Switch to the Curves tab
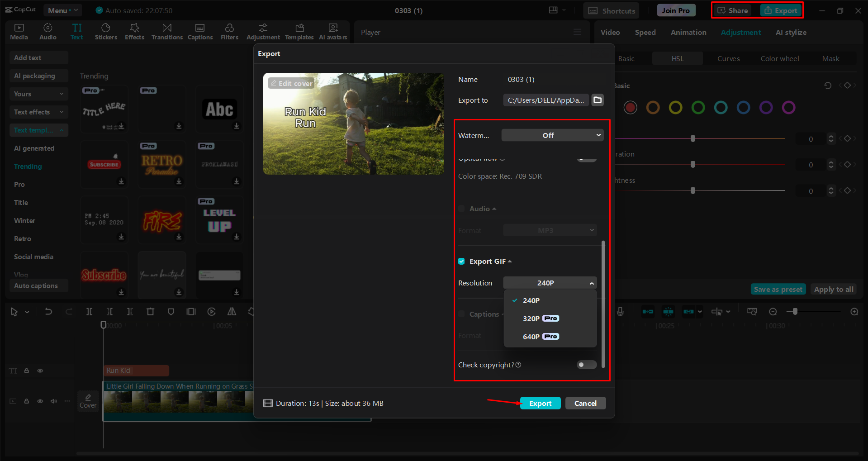The image size is (868, 461). 728,58
